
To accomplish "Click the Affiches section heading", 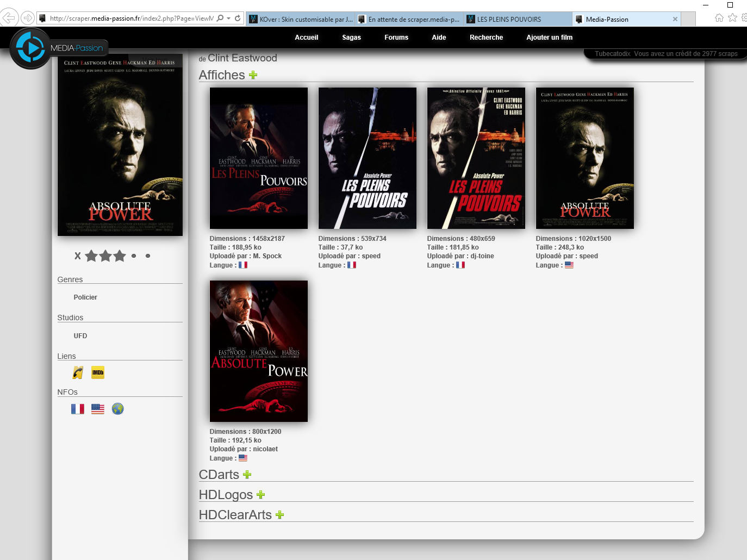I will pyautogui.click(x=222, y=75).
